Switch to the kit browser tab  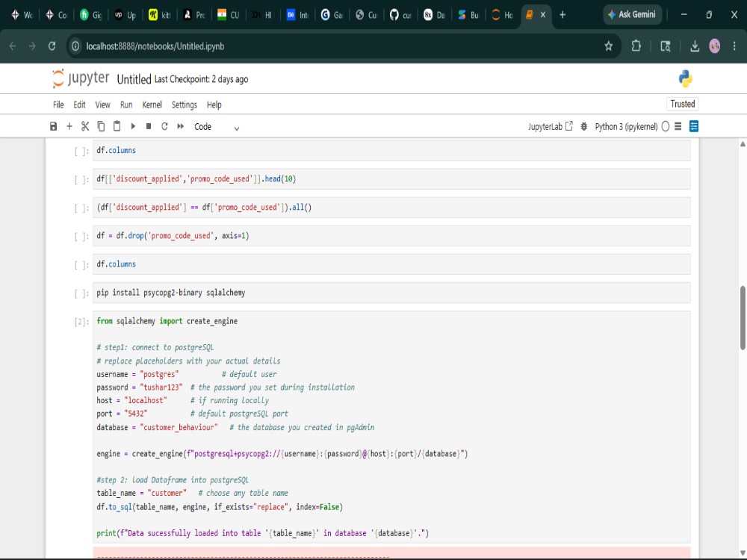(x=160, y=15)
